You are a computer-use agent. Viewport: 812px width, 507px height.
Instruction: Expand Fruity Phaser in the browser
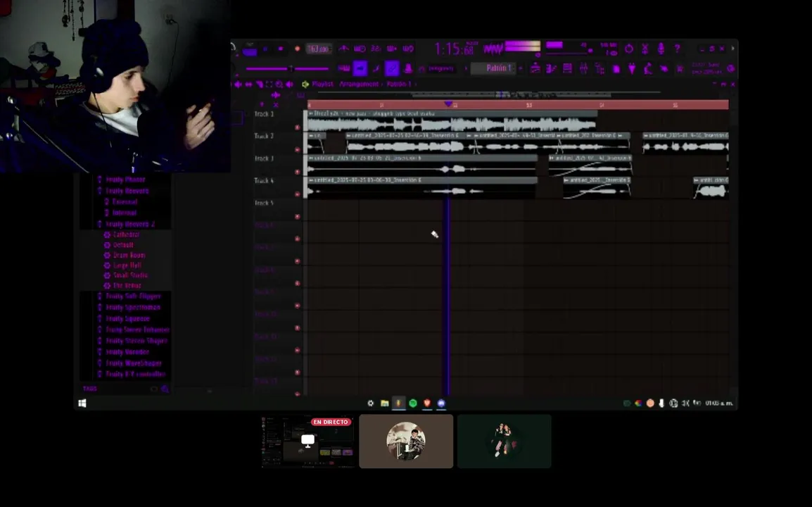(x=125, y=180)
